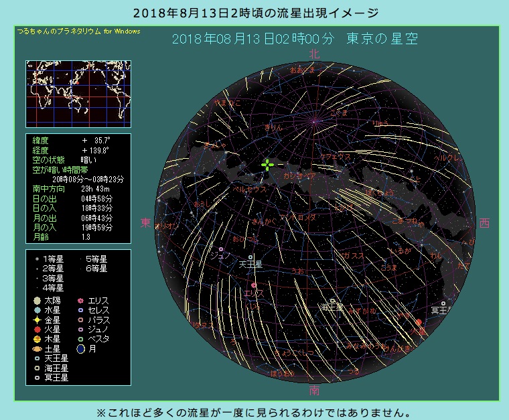Click the longitude value '+139.8°'
The width and height of the screenshot is (509, 420).
click(x=95, y=150)
